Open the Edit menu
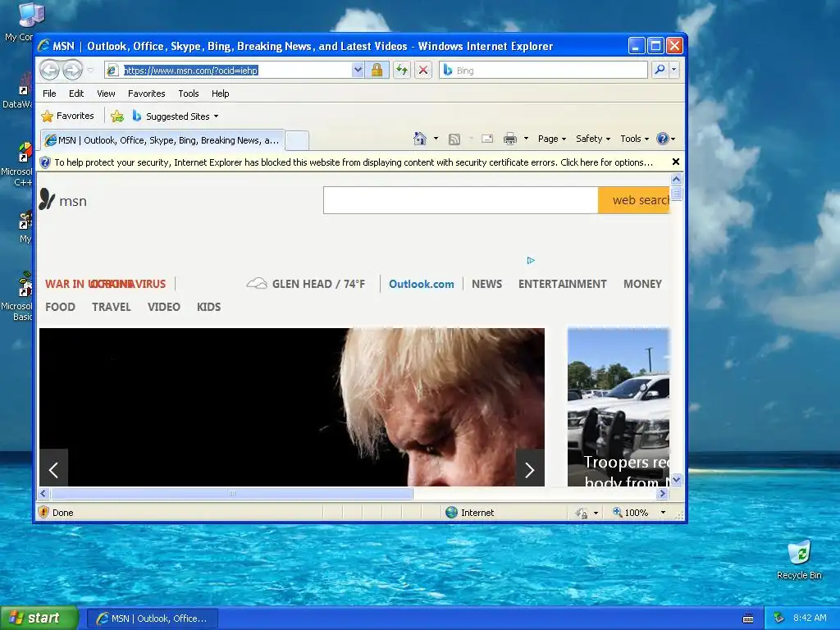This screenshot has width=840, height=630. tap(76, 94)
